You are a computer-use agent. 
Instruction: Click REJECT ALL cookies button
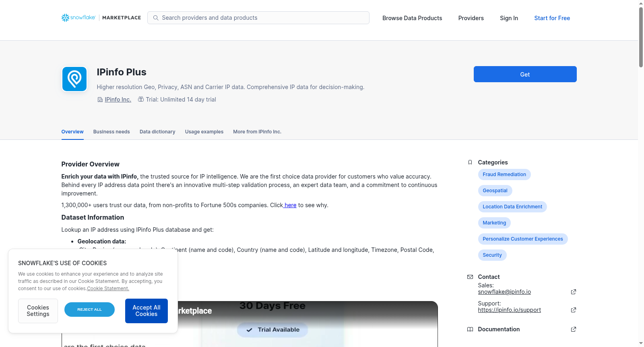click(x=89, y=310)
